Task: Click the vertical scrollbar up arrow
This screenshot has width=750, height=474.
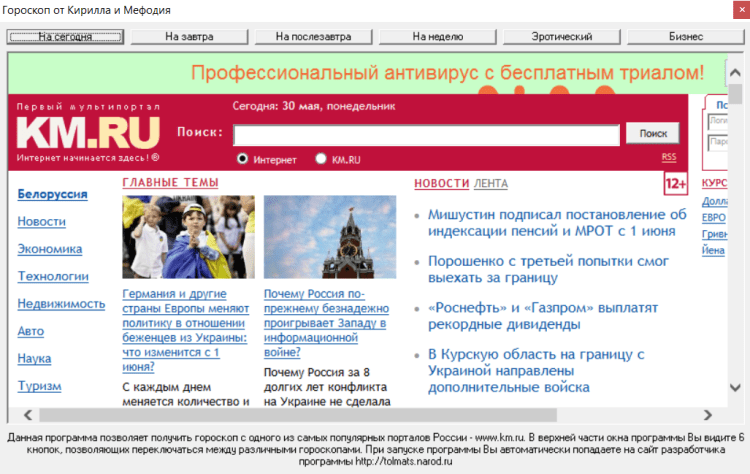Action: click(735, 73)
